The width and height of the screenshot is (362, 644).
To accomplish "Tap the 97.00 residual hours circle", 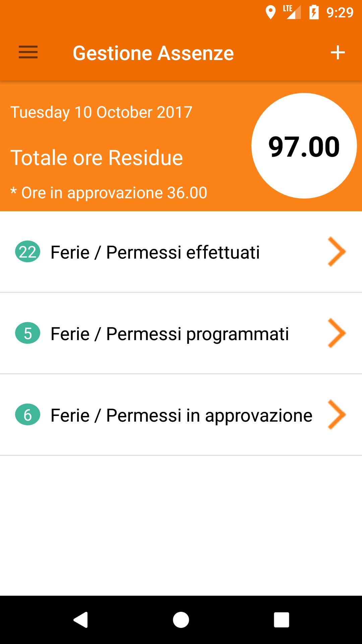I will (x=304, y=146).
